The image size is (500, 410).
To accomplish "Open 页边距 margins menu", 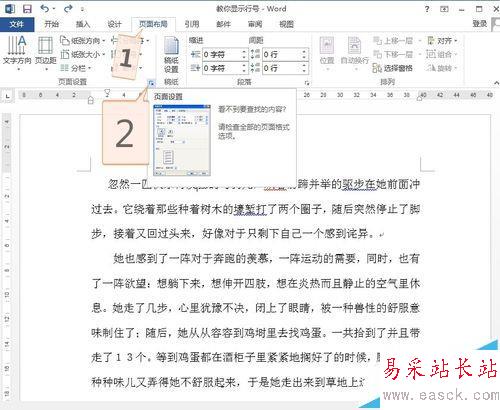I will [46, 53].
